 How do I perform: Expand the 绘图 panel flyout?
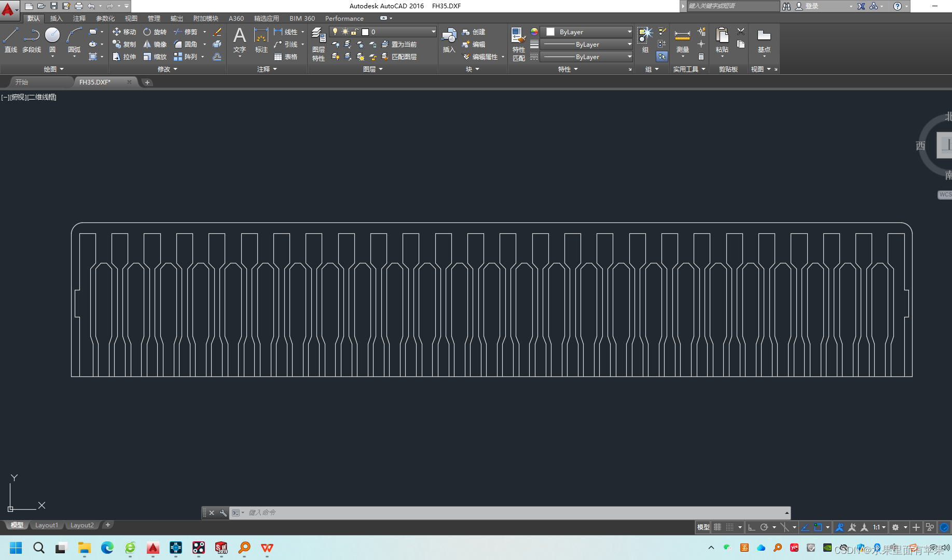[x=54, y=69]
